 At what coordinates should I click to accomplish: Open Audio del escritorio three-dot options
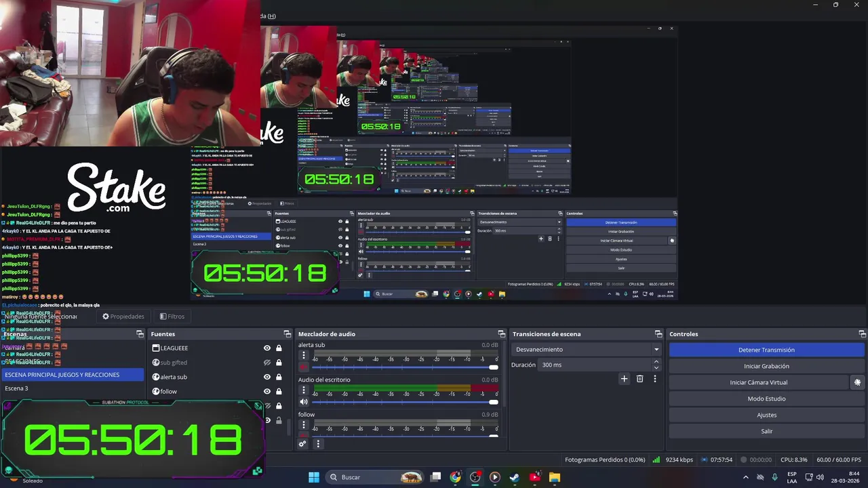(x=304, y=390)
